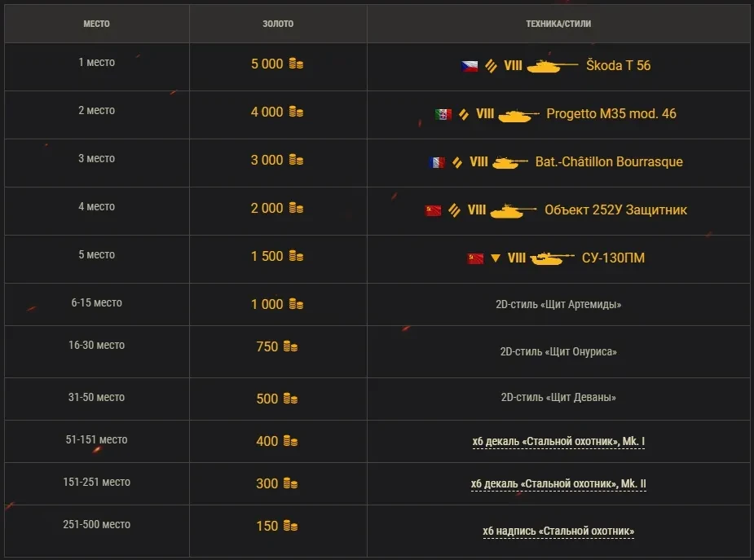Click the tank silhouette next to Škoda T 56
The image size is (754, 560).
point(552,66)
